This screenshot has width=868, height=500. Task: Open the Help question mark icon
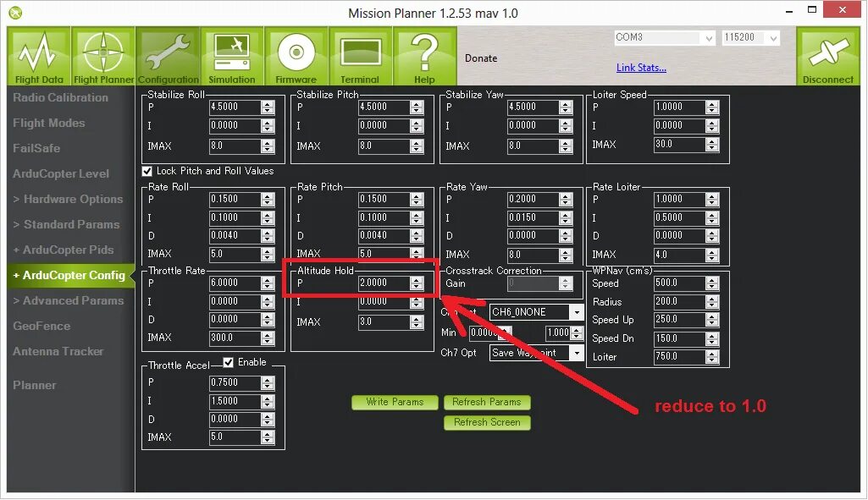tap(424, 56)
